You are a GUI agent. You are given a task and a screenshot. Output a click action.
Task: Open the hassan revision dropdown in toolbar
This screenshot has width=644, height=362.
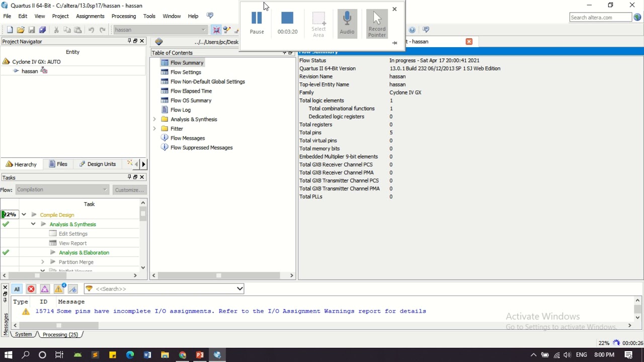159,30
